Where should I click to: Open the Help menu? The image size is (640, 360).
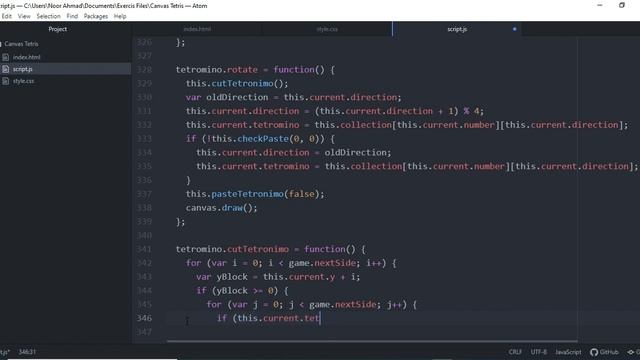click(x=120, y=16)
